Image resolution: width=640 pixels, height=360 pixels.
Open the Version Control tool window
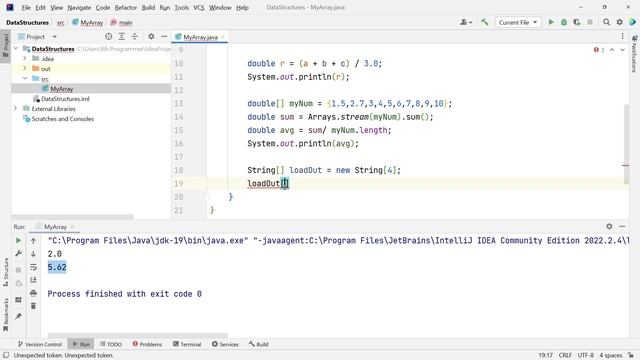40,344
